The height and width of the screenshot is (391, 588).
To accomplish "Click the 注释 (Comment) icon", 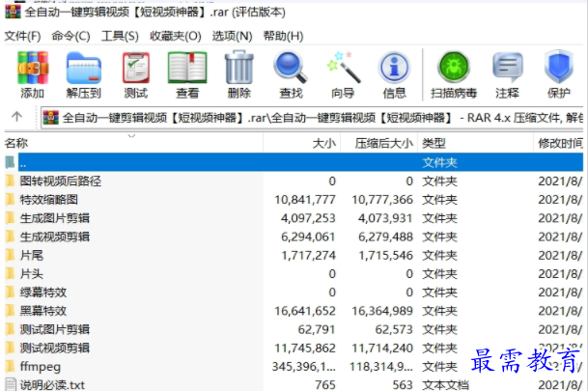I will (x=507, y=68).
